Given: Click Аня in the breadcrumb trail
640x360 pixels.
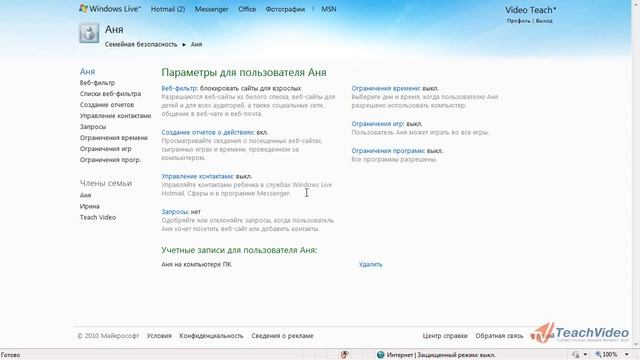Looking at the screenshot, I should [x=196, y=44].
